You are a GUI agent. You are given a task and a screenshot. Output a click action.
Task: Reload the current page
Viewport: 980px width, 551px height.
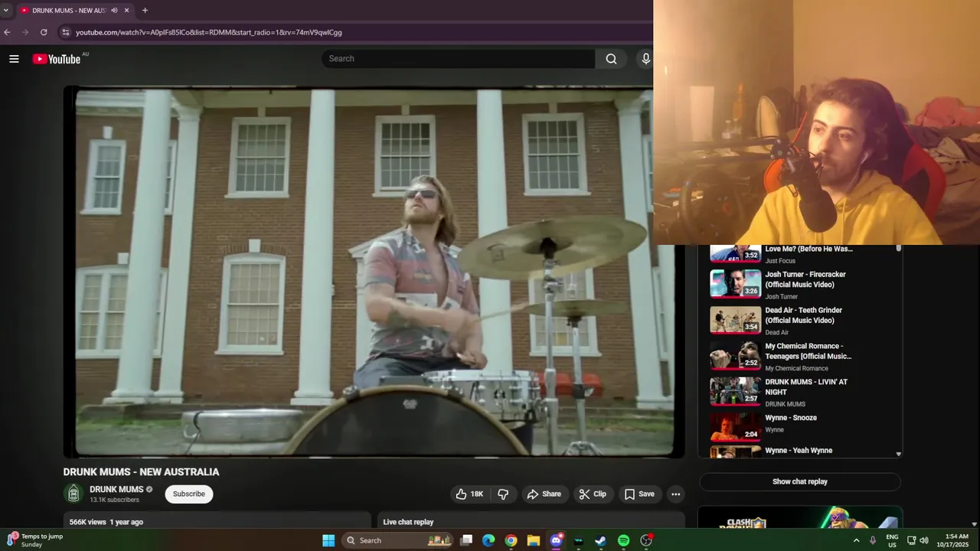coord(44,32)
